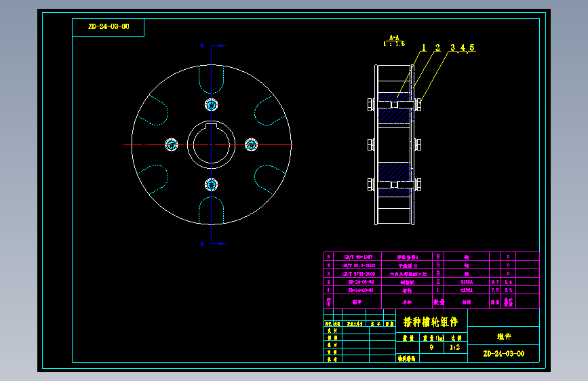Click the GB/T 5783-2000 parts list cell
This screenshot has width=588, height=381.
tap(358, 274)
